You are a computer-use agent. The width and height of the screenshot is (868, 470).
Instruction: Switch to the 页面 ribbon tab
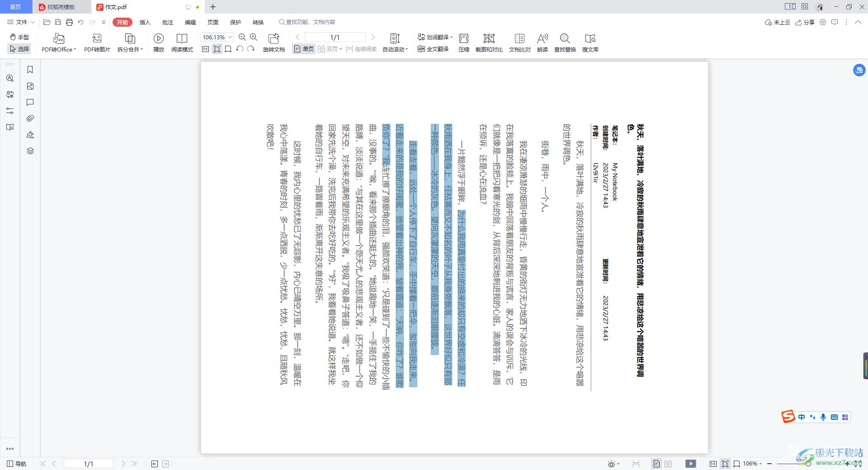tap(212, 22)
